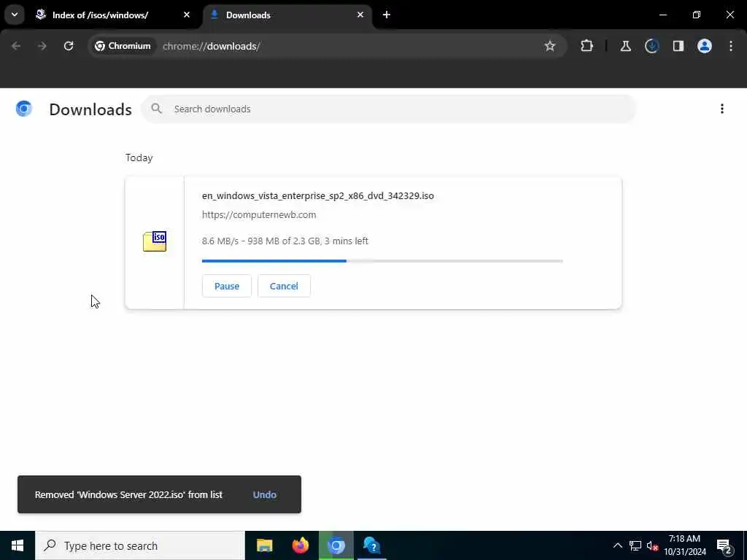Go forward with the forward arrow
The width and height of the screenshot is (747, 560).
point(42,46)
